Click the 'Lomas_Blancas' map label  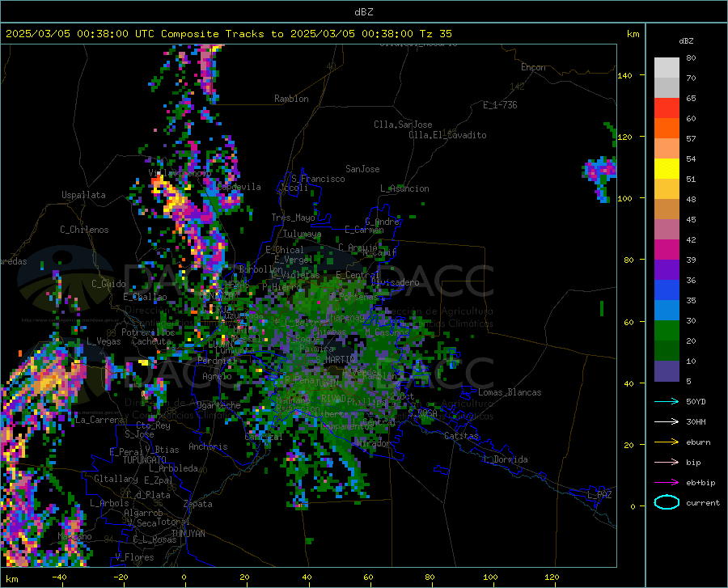(x=510, y=392)
